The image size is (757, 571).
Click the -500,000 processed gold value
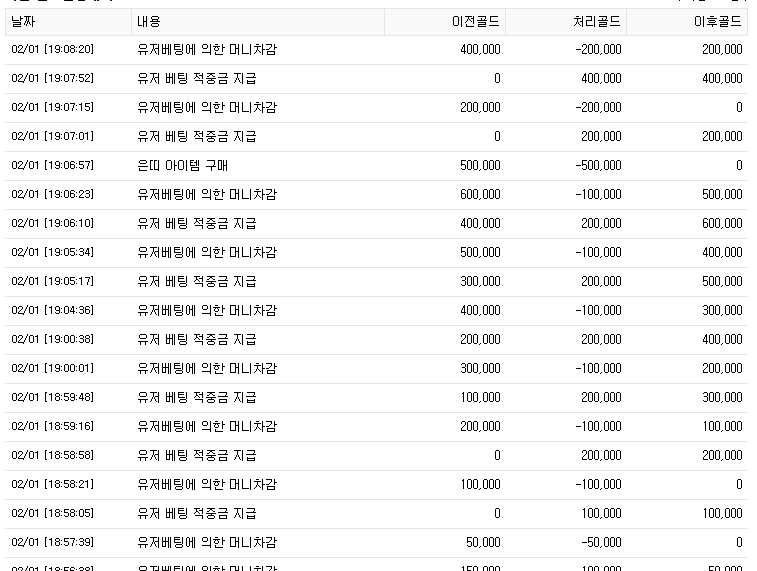598,166
